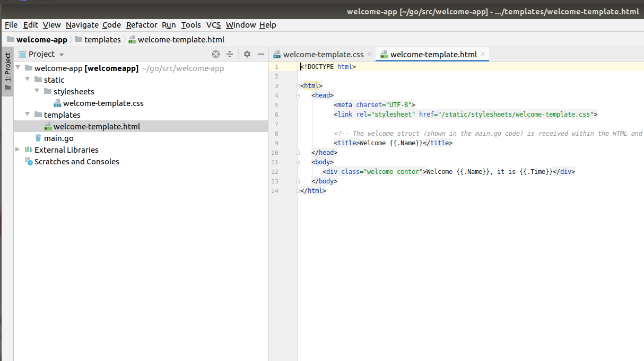This screenshot has height=361, width=644.
Task: Open Project panel settings gear
Action: coord(247,54)
